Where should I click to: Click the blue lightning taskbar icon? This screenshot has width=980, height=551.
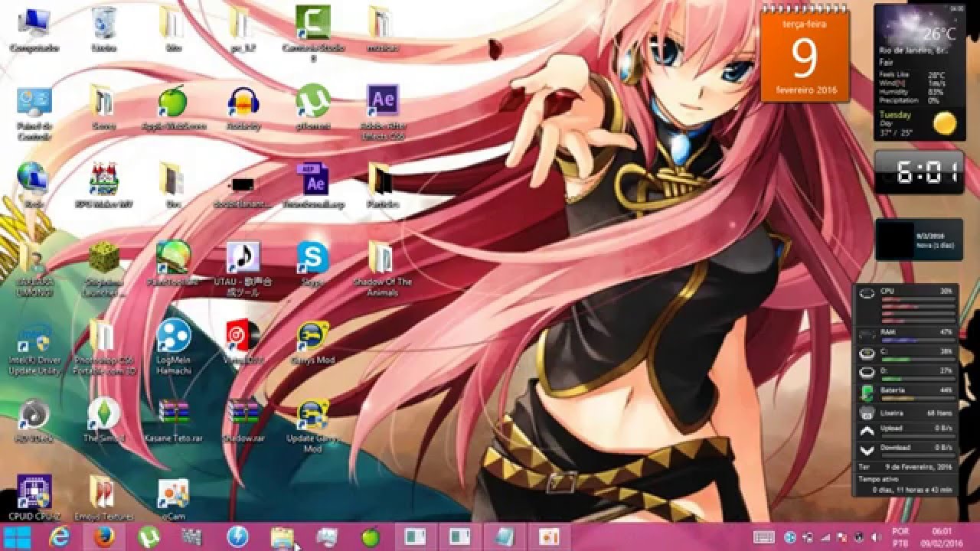pyautogui.click(x=237, y=537)
